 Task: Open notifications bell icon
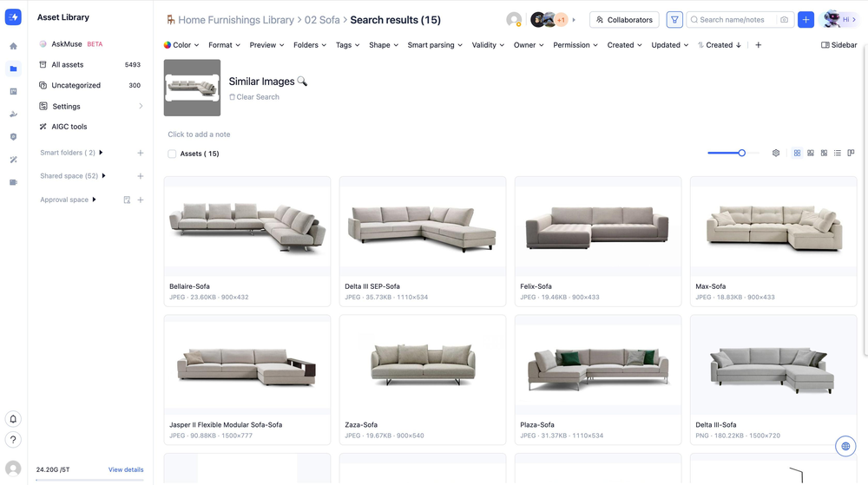[x=13, y=419]
